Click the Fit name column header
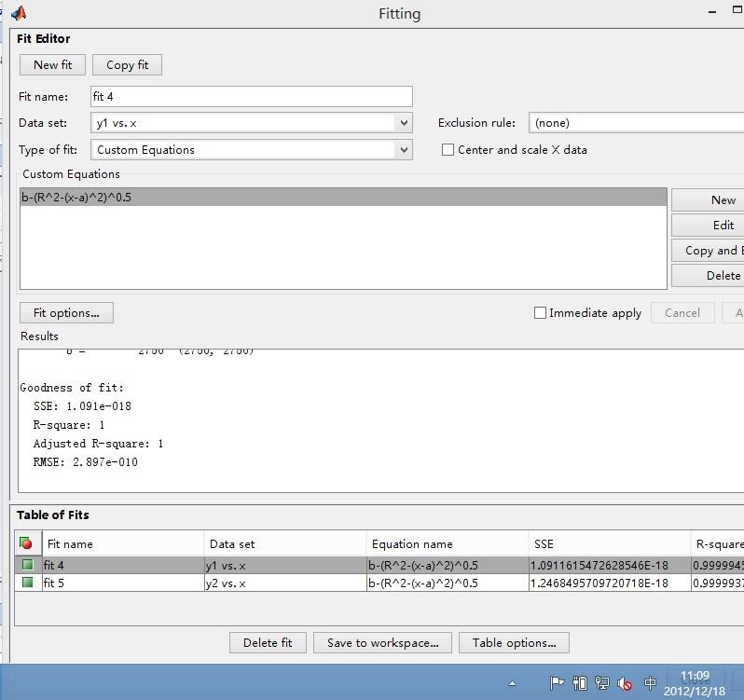Screen dimensions: 744x700 pyautogui.click(x=123, y=543)
